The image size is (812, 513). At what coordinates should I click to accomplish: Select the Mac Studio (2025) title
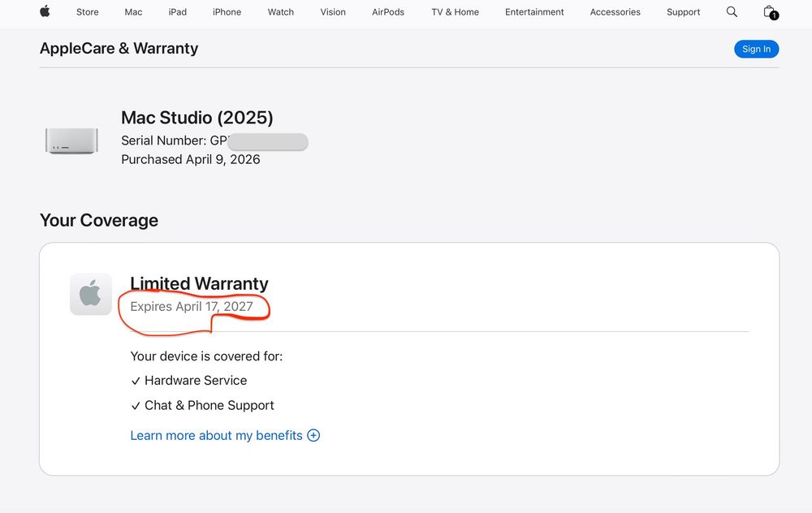197,118
